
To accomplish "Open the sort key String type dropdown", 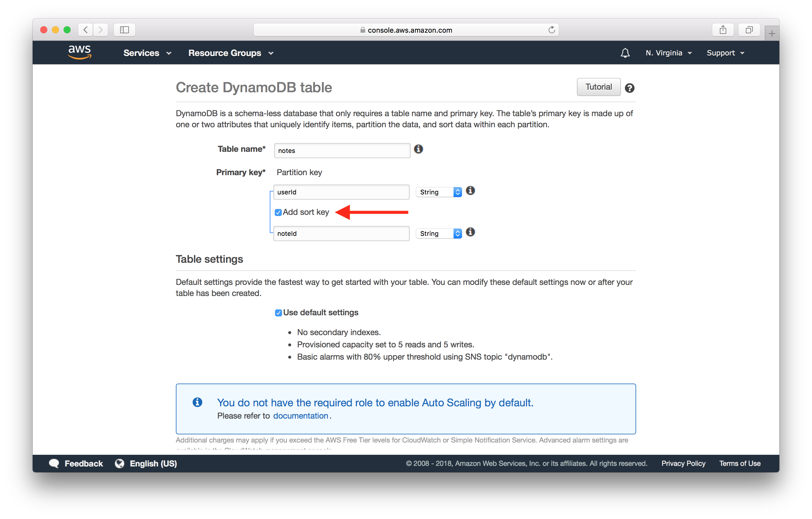I will [438, 234].
